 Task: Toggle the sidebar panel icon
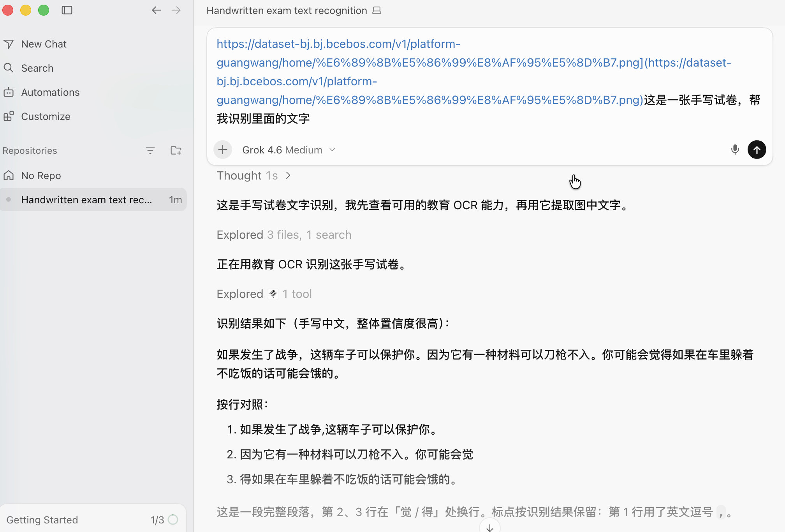click(x=67, y=10)
